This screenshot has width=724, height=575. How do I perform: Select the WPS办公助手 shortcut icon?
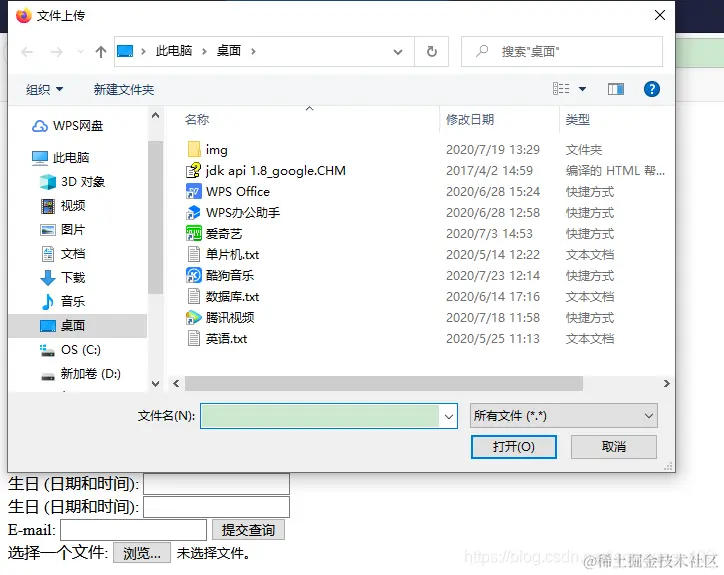pos(193,212)
